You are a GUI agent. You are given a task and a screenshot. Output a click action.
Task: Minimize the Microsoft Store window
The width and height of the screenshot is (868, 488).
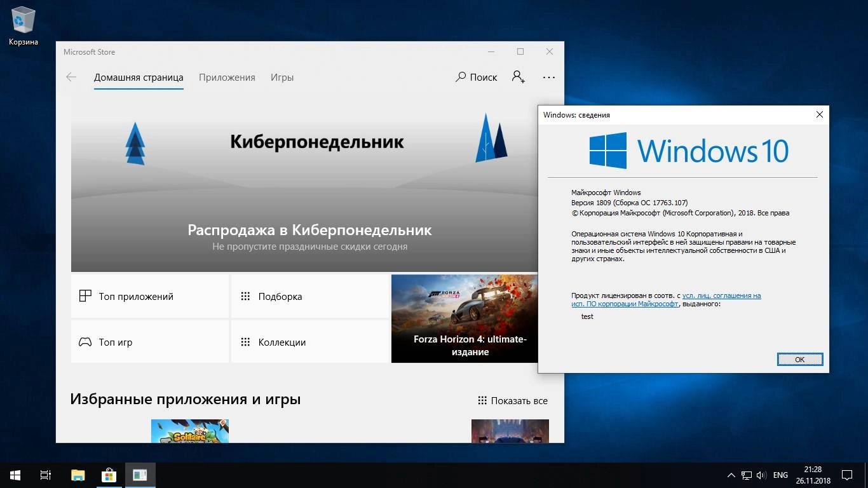pyautogui.click(x=491, y=51)
